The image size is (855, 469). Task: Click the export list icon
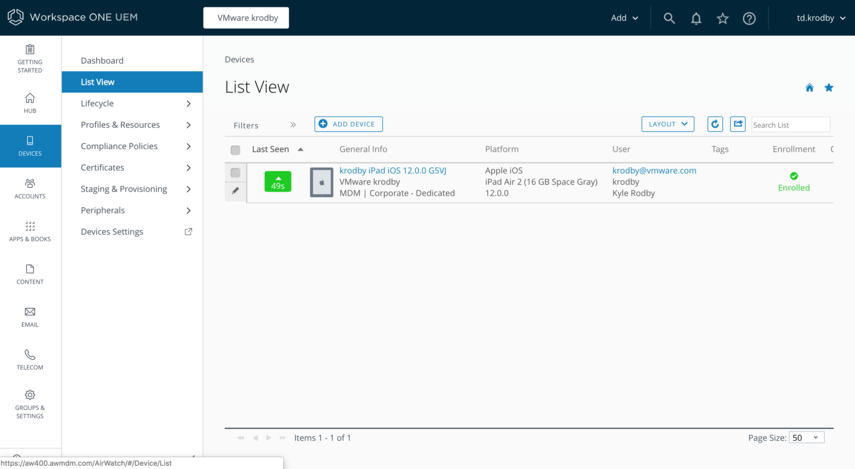(738, 124)
